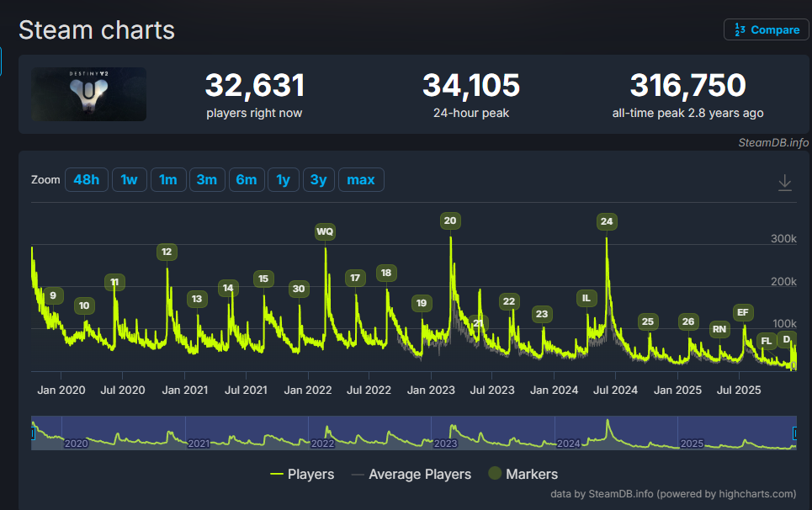Click the FL chart marker
Viewport: 812px width, 510px height.
(x=767, y=341)
